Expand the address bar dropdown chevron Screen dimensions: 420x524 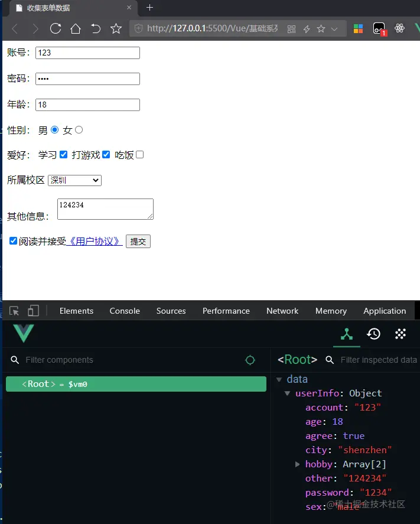[334, 29]
